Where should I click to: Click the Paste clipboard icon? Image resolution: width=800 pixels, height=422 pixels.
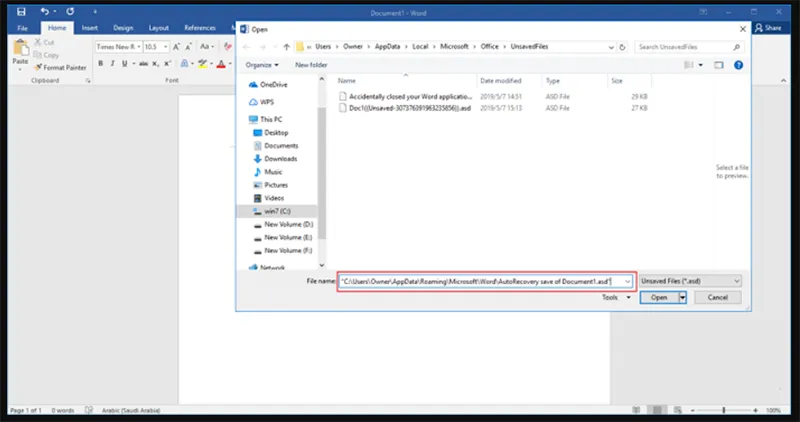tap(20, 48)
